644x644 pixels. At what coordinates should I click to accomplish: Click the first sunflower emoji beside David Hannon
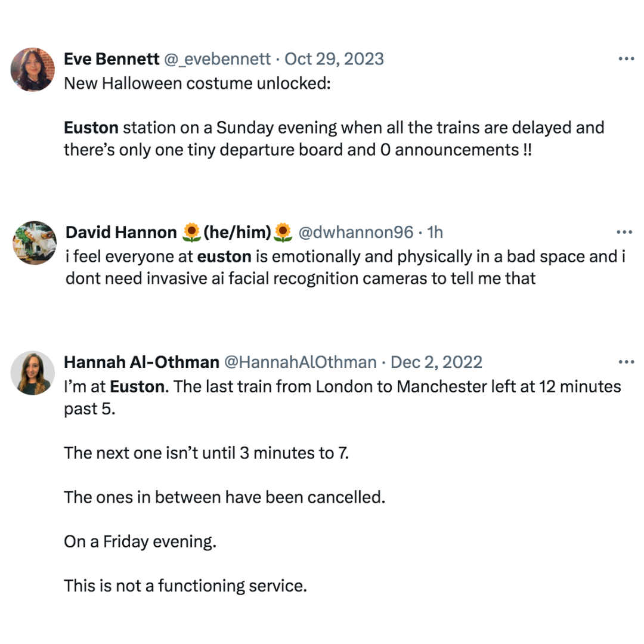(191, 233)
